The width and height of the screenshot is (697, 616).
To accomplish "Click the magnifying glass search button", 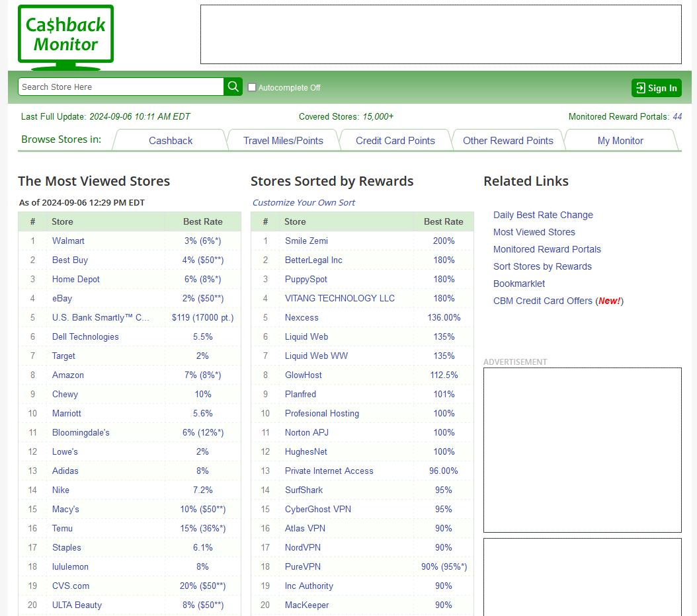I will (x=233, y=87).
